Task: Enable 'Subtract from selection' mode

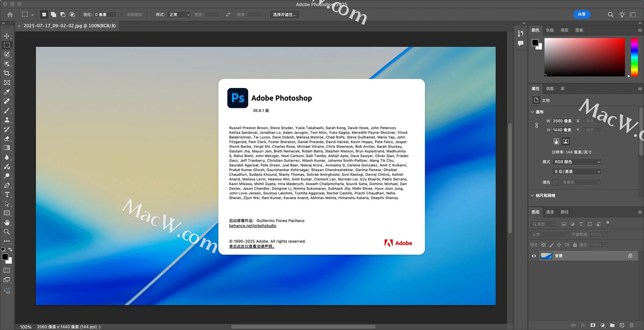Action: click(63, 14)
